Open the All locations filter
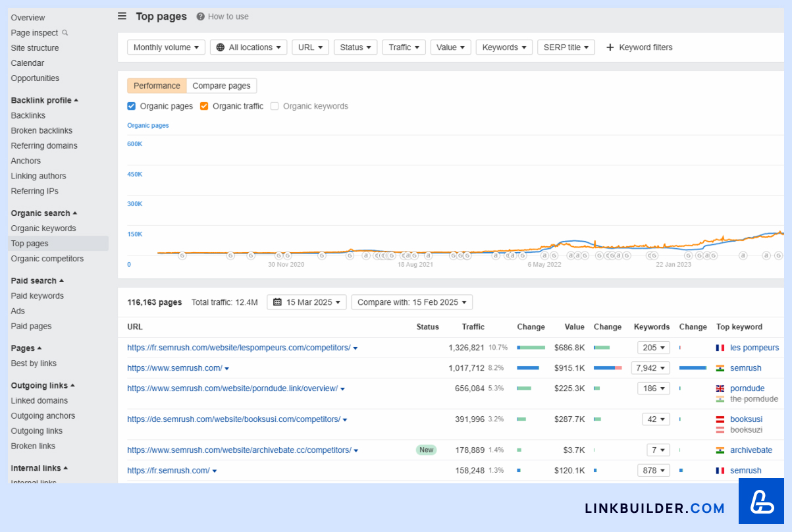This screenshot has width=792, height=532. [250, 47]
